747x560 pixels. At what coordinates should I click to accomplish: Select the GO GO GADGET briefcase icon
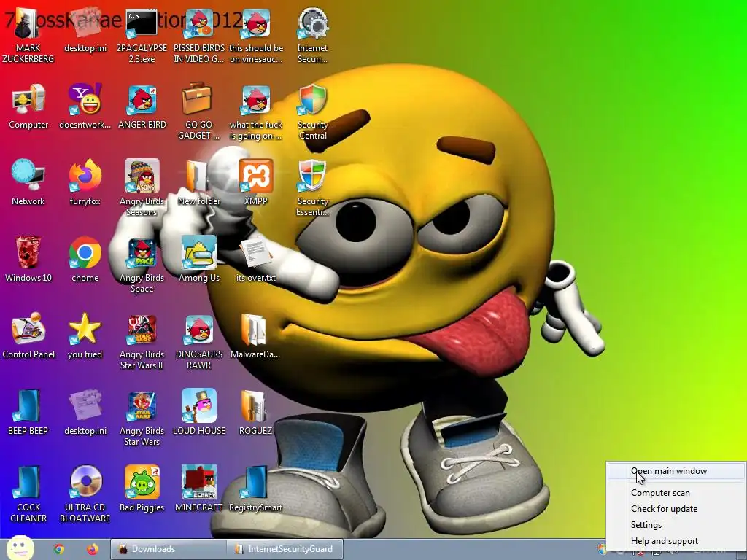point(198,112)
